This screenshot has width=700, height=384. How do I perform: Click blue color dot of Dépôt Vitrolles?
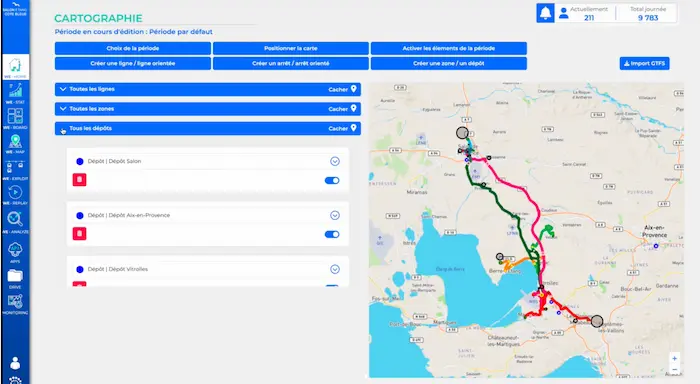[79, 270]
